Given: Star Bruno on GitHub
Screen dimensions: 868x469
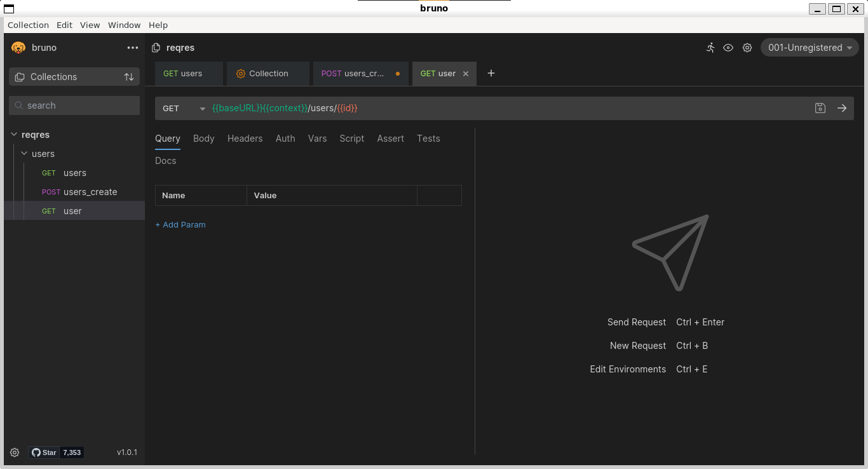Looking at the screenshot, I should [44, 452].
